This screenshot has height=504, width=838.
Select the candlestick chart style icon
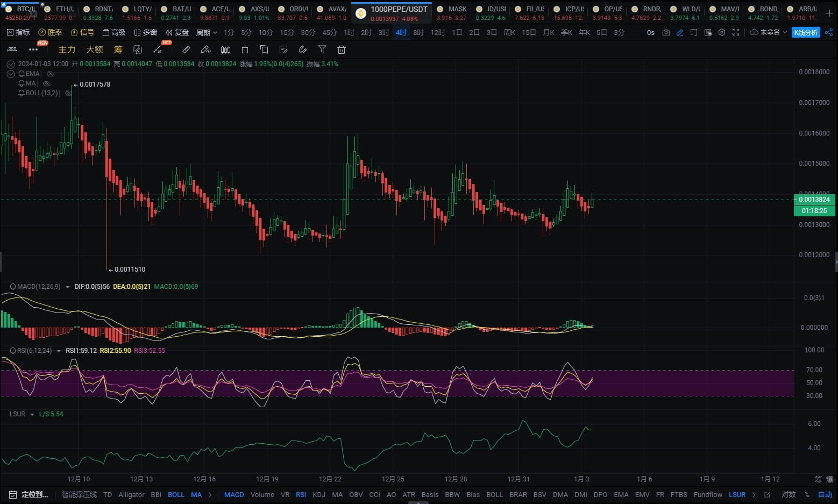(225, 50)
